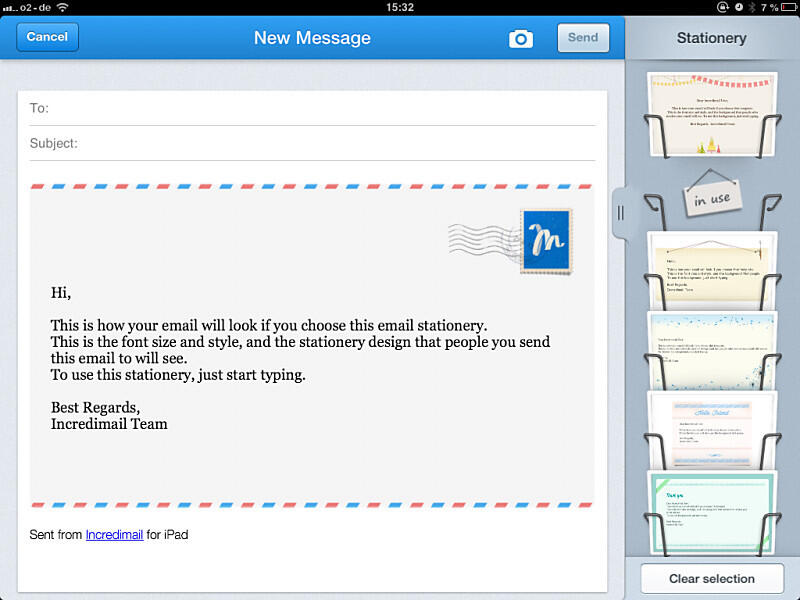
Task: Tap the 'New Message' title
Action: point(312,38)
